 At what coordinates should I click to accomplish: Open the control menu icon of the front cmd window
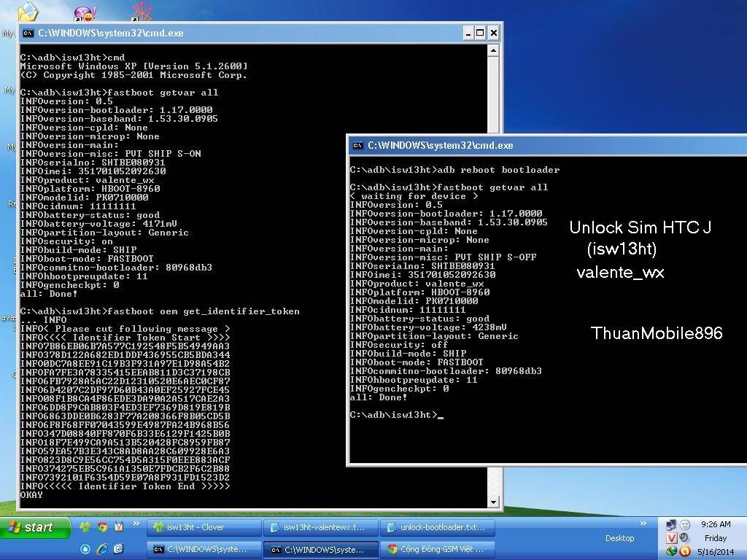[357, 145]
